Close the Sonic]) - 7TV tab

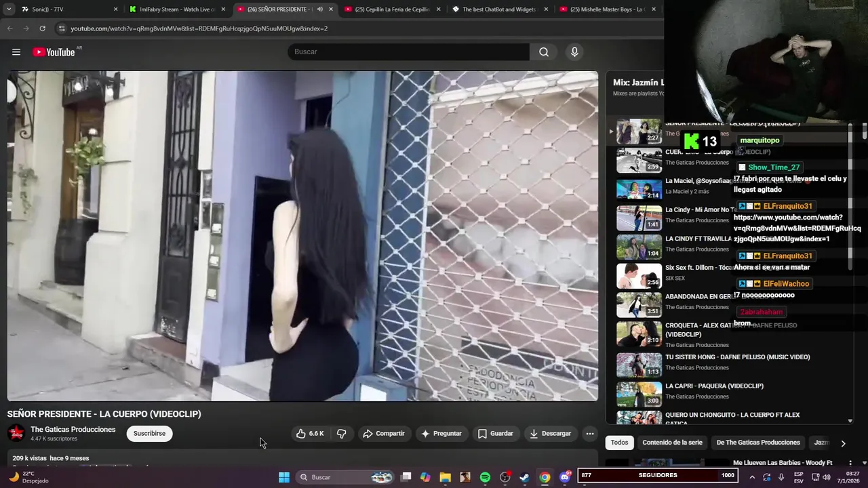pyautogui.click(x=115, y=9)
